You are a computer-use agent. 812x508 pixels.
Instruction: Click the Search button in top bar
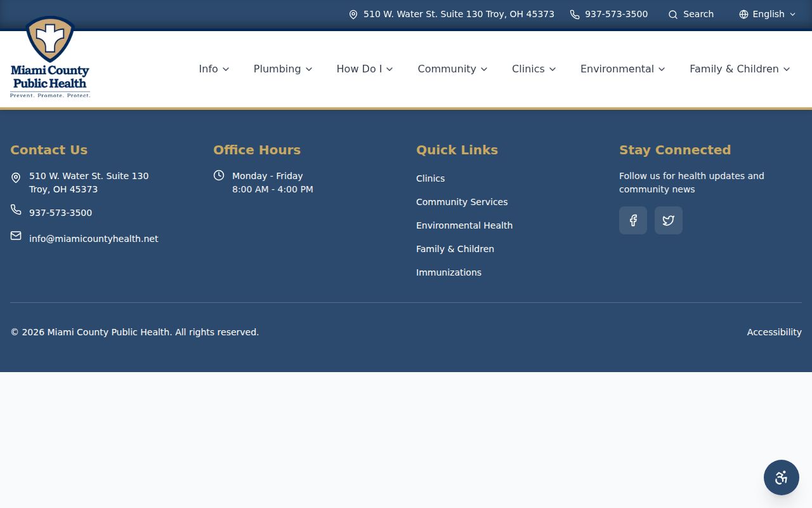(x=691, y=14)
